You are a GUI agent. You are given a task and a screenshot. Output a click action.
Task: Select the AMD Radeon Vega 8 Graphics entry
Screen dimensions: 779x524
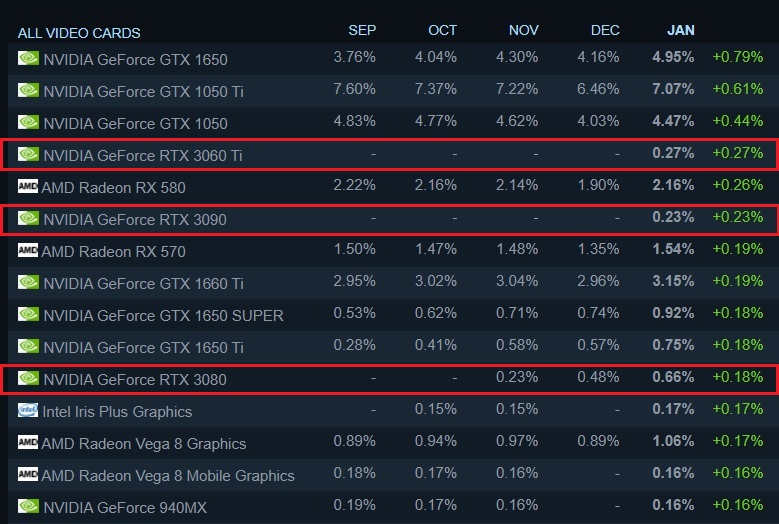point(143,443)
